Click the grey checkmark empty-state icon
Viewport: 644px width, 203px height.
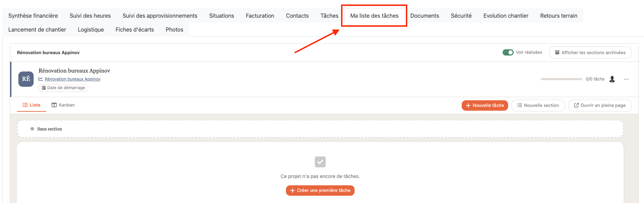320,162
